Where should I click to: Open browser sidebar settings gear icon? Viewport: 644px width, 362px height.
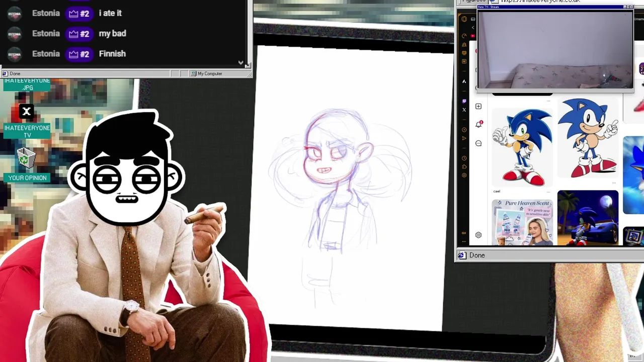[x=464, y=175]
